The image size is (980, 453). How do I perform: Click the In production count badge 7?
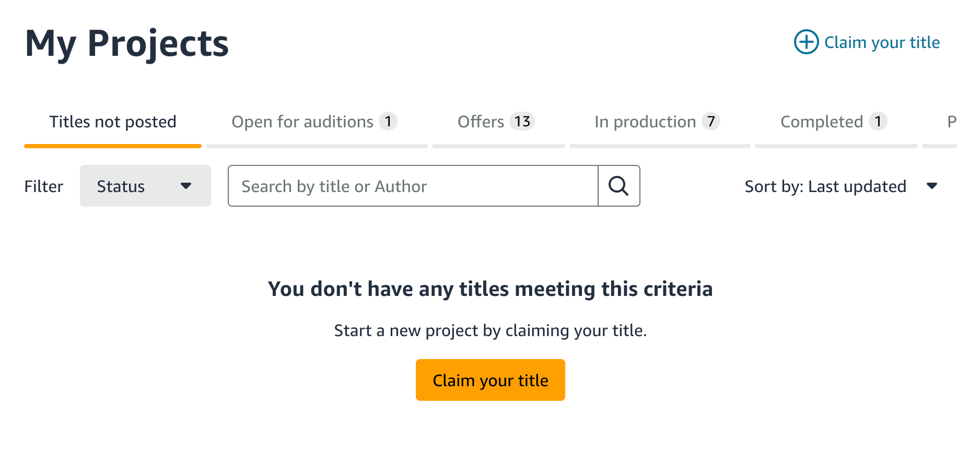710,121
